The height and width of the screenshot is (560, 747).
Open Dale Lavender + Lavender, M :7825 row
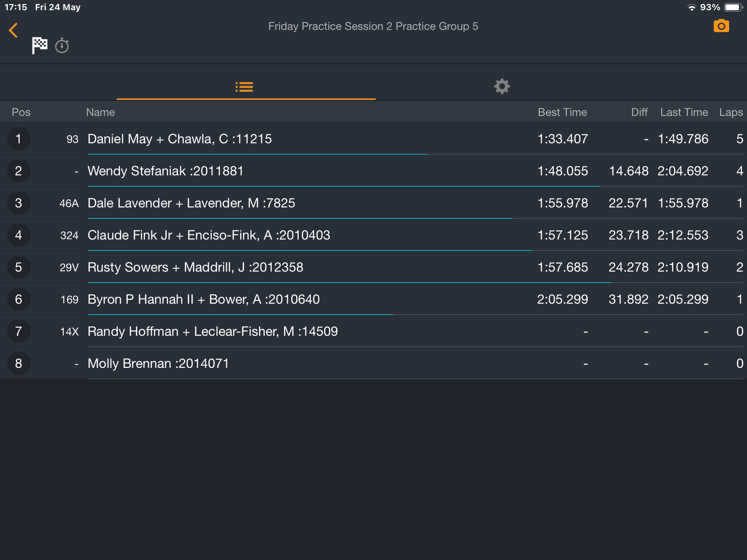(x=373, y=203)
